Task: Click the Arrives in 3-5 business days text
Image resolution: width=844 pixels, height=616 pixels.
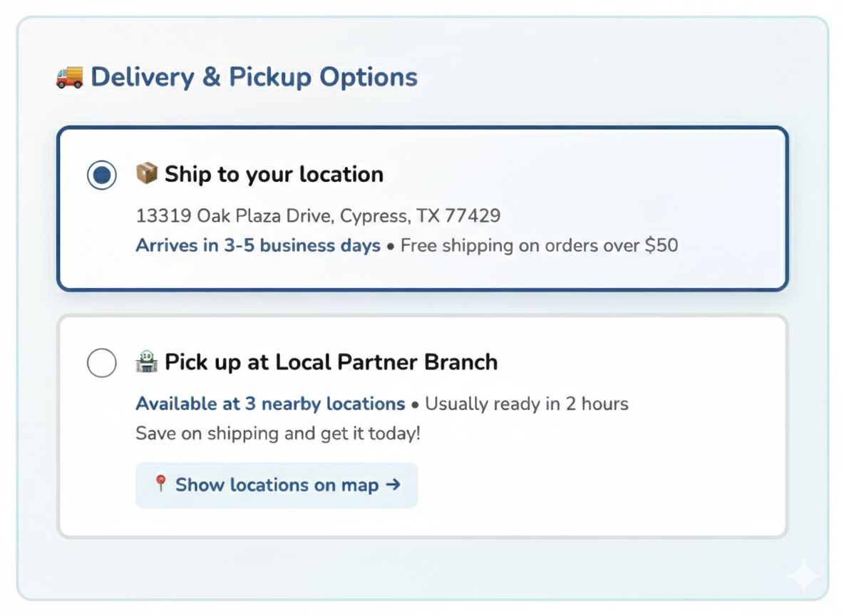Action: (258, 246)
